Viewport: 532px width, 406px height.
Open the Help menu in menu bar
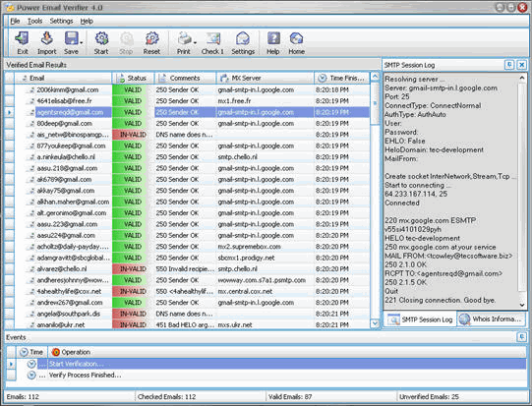[x=87, y=21]
